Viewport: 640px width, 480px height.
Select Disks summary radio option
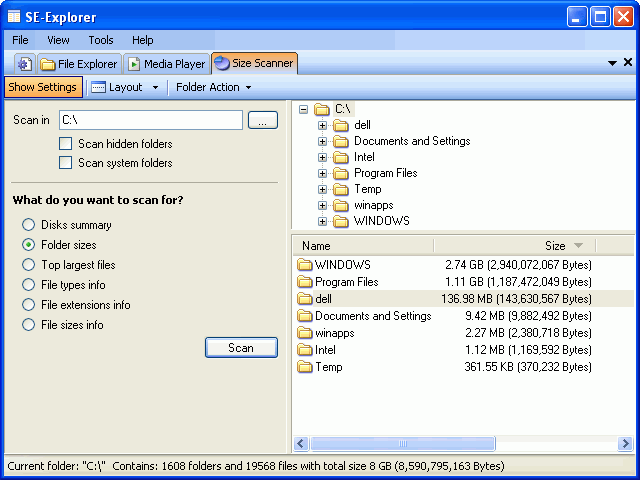[28, 224]
